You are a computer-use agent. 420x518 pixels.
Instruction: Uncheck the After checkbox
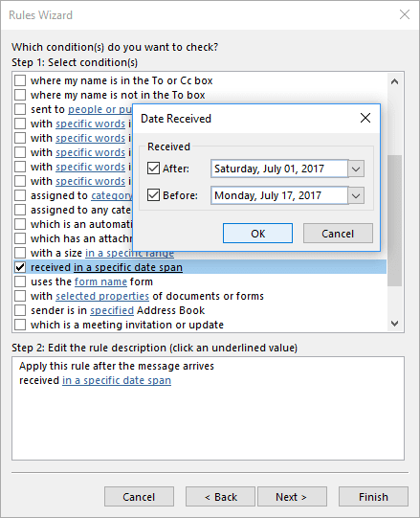pos(153,169)
